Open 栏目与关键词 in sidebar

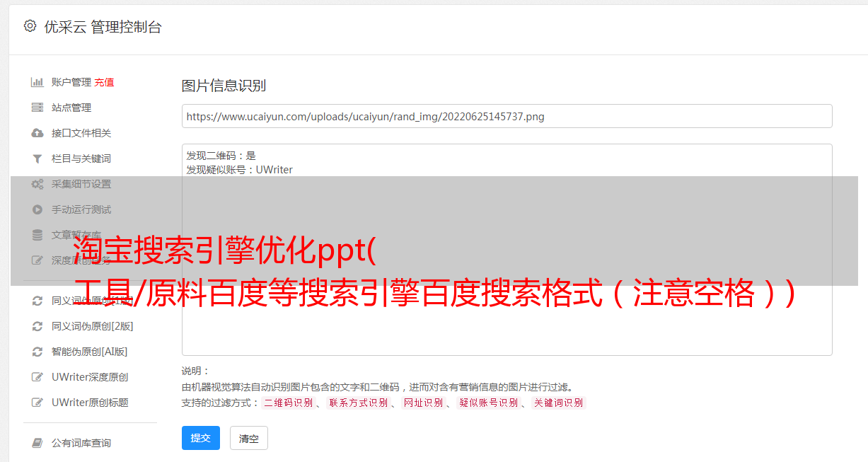pyautogui.click(x=81, y=158)
